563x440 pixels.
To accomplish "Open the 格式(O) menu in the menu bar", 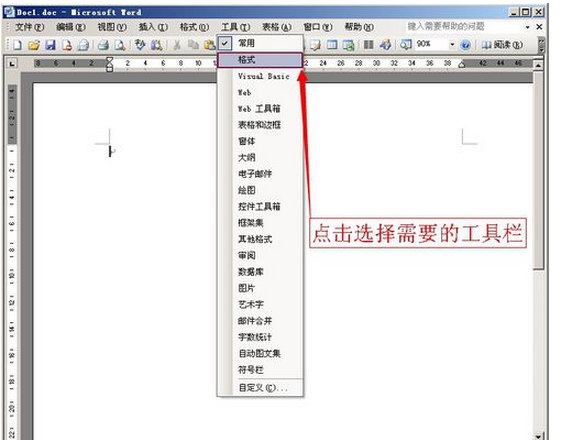I will point(194,27).
